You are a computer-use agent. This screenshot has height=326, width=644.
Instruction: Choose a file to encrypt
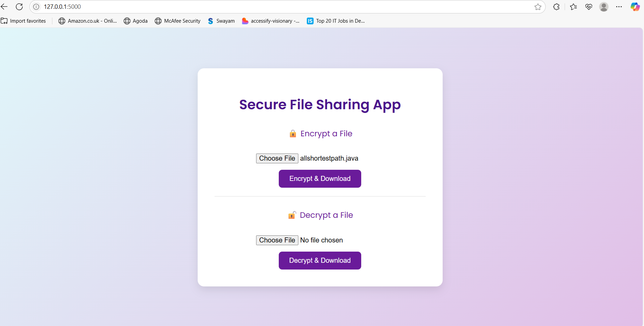(277, 158)
